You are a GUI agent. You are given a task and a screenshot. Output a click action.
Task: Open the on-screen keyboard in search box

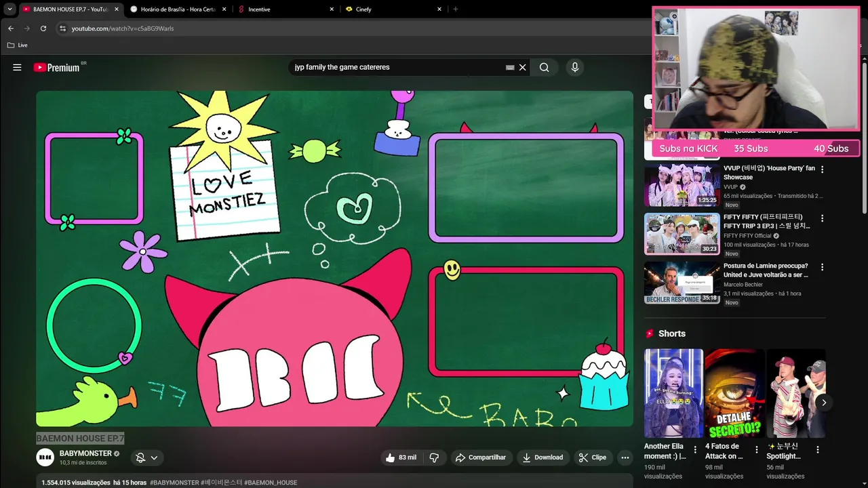pyautogui.click(x=510, y=67)
